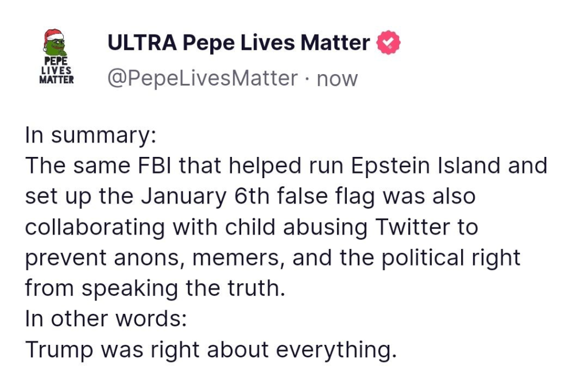Click the 'In other words:' line
The height and width of the screenshot is (377, 588).
click(x=106, y=318)
